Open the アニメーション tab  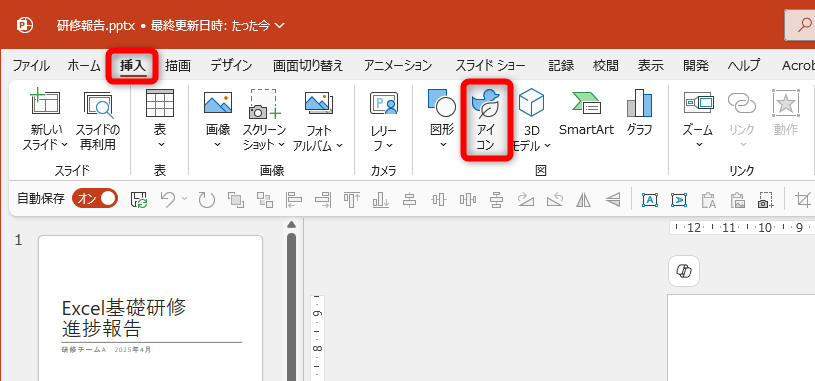pos(398,65)
